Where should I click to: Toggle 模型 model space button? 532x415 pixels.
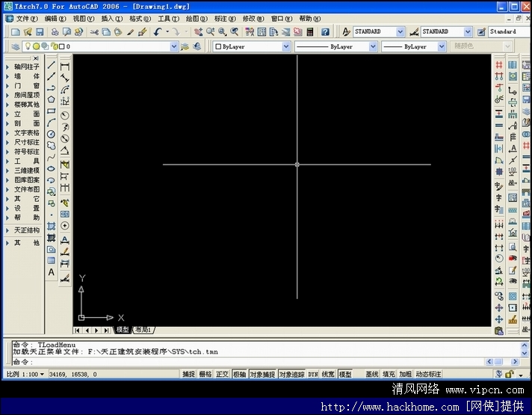[345, 374]
